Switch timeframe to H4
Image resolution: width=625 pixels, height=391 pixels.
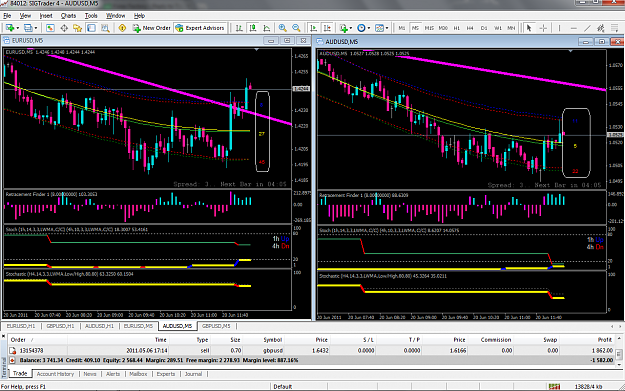click(470, 28)
